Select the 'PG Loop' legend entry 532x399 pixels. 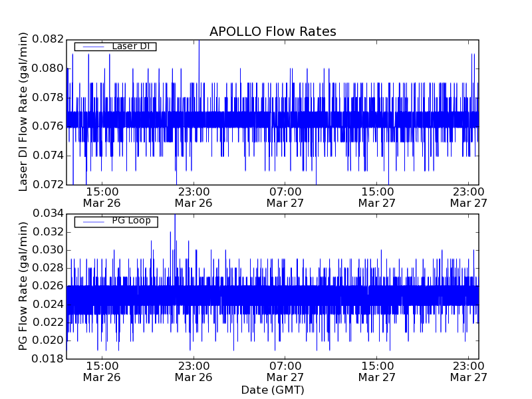click(x=116, y=221)
